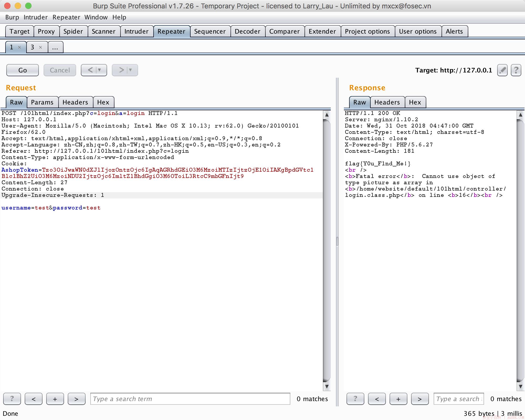This screenshot has width=525, height=420.
Task: Click the username=test&password=test body line
Action: coord(51,208)
